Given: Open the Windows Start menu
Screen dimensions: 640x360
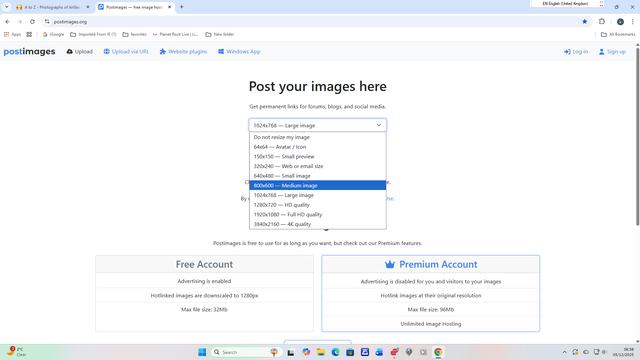Looking at the screenshot, I should [202, 352].
